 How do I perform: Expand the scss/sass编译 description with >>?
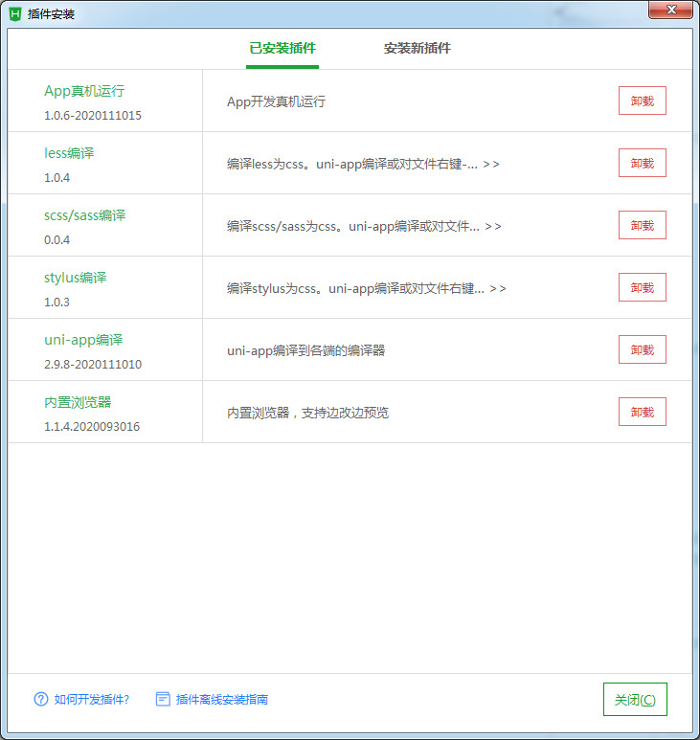493,226
